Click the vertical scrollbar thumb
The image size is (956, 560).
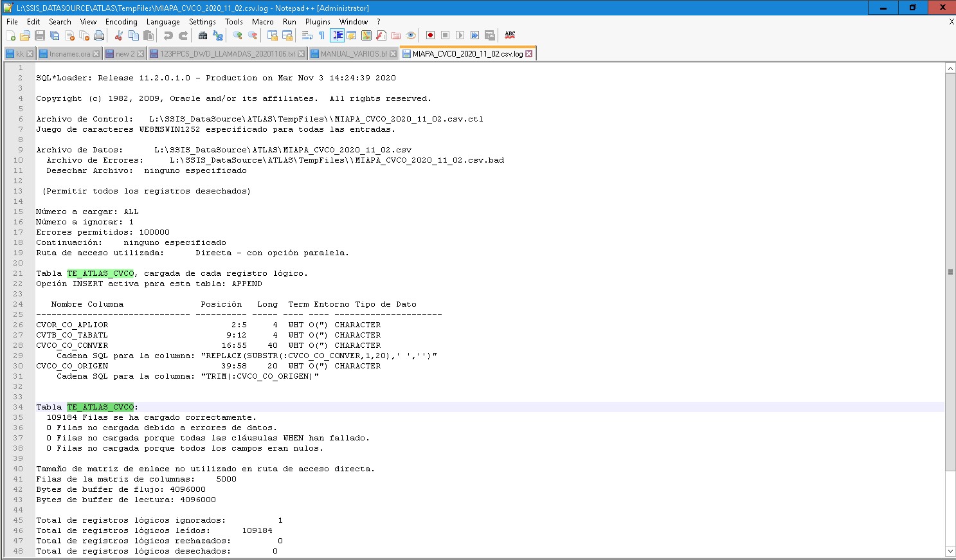(x=950, y=271)
